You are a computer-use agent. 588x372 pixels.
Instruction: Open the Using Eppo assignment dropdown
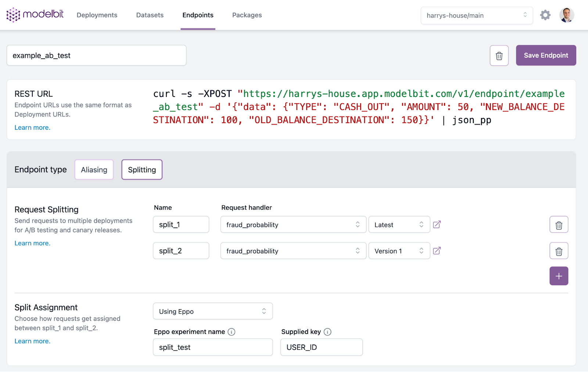coord(212,311)
